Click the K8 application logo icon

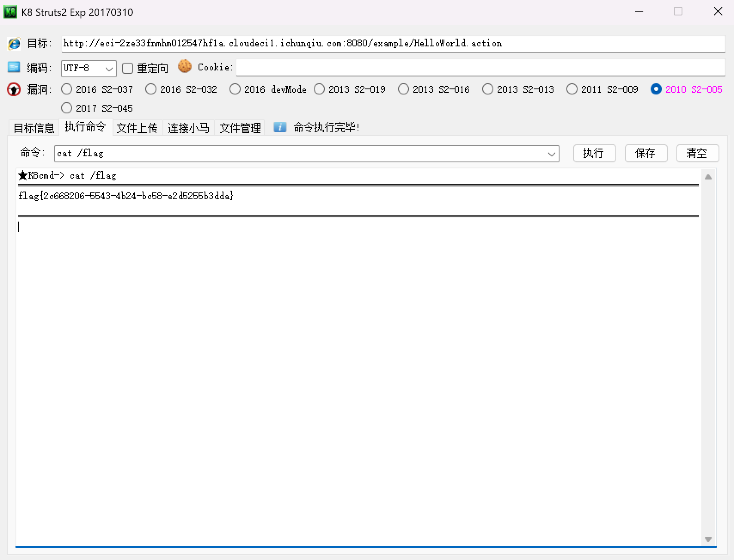10,12
